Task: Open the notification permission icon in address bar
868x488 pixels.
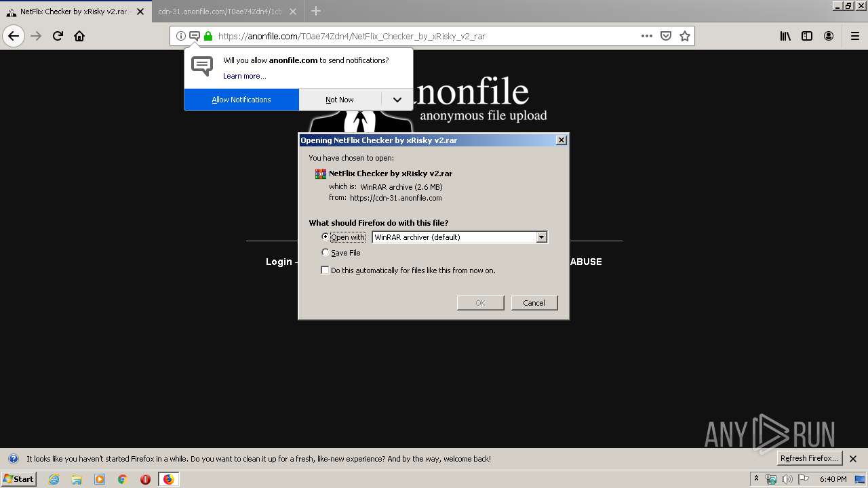Action: (195, 36)
